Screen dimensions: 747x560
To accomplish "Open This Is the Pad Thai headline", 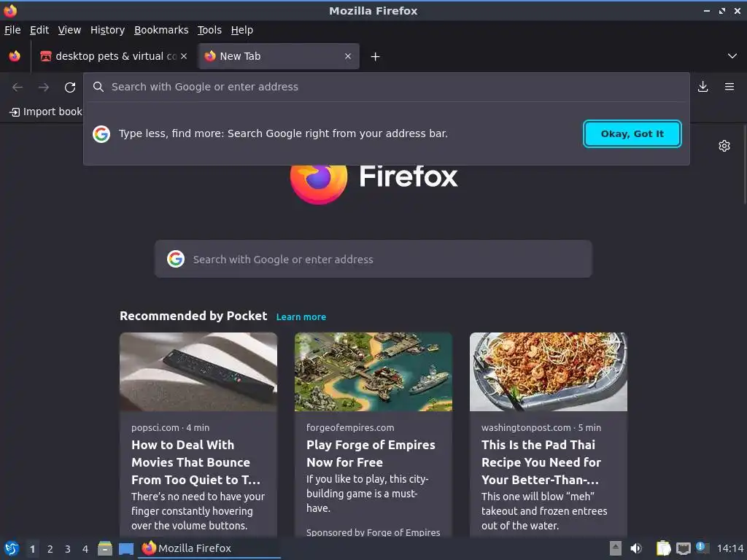I will (541, 462).
